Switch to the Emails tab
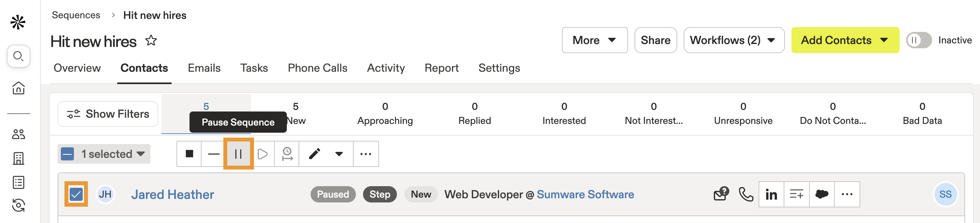The width and height of the screenshot is (980, 223). (x=204, y=68)
